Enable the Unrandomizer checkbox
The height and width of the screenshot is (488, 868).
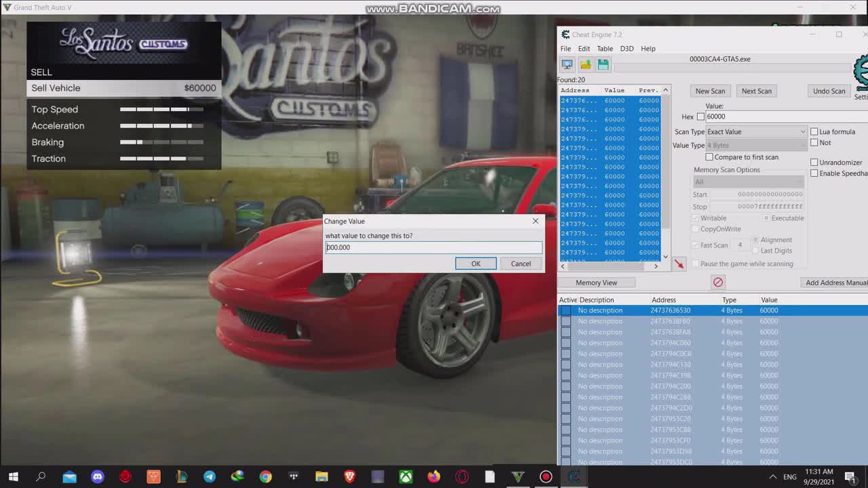coord(814,162)
